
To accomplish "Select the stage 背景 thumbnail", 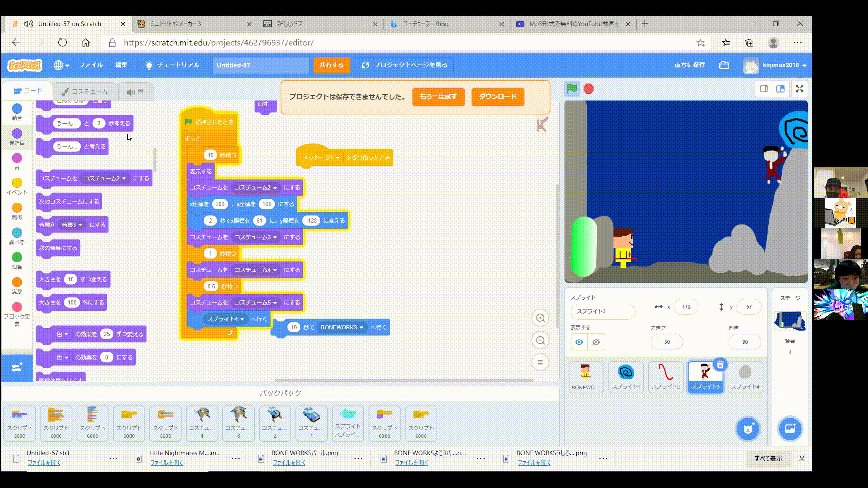I will coord(790,321).
